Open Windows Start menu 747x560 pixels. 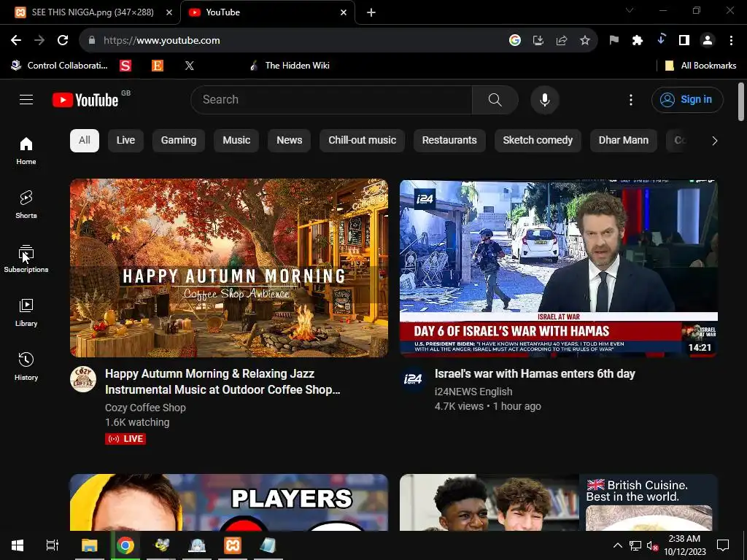[18, 545]
